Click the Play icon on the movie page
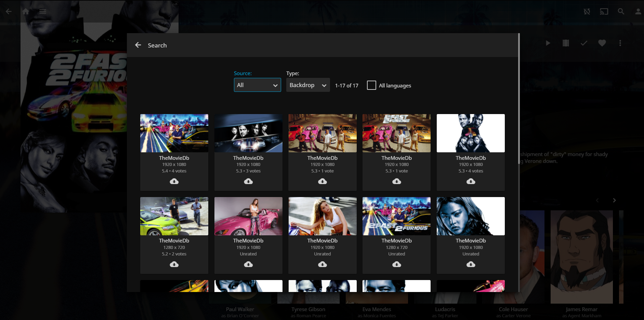 click(x=548, y=43)
